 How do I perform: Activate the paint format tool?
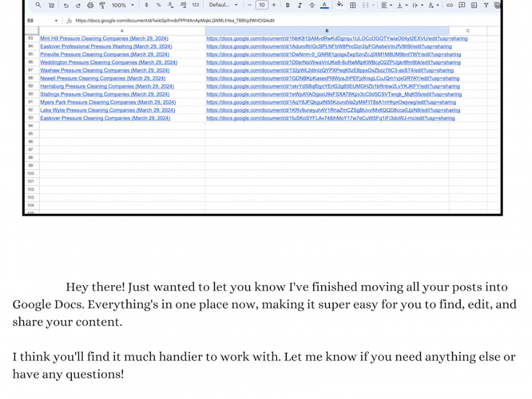click(x=102, y=5)
